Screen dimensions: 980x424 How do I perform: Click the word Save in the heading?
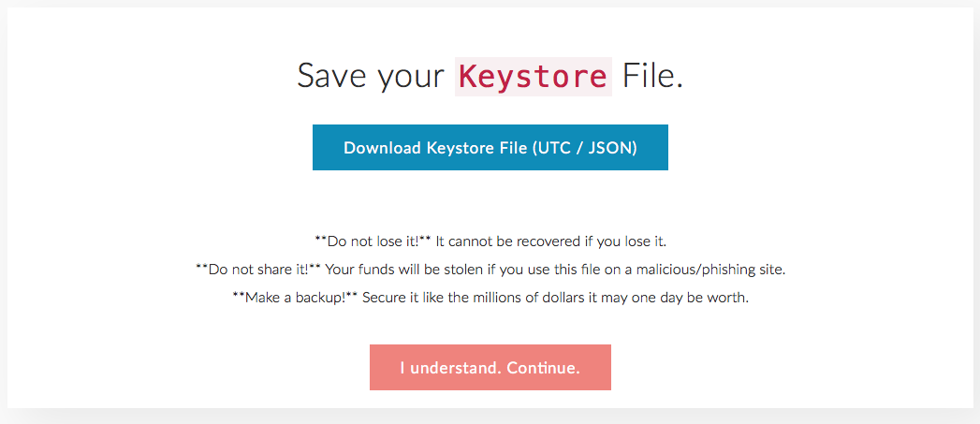331,77
